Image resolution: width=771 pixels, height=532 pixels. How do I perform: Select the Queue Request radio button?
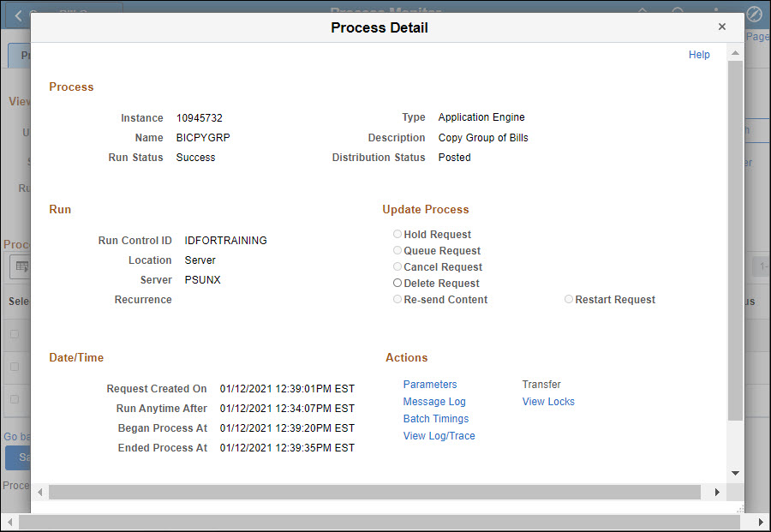pos(397,250)
